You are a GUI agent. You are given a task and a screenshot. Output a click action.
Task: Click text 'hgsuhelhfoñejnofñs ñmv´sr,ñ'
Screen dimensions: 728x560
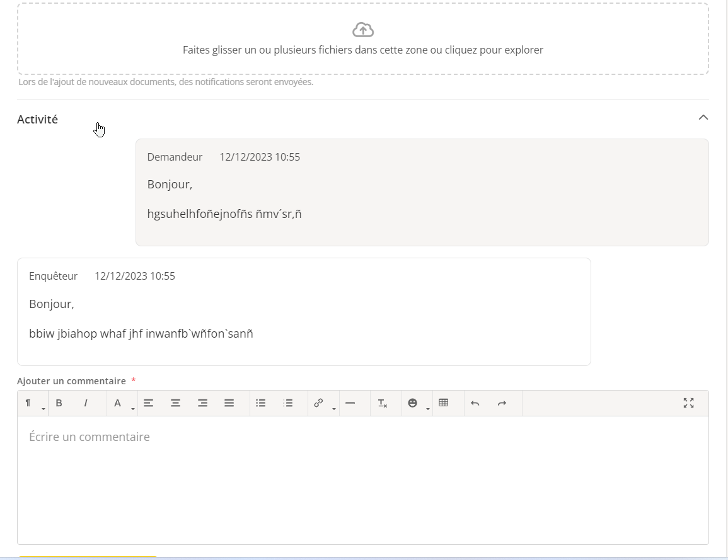224,214
